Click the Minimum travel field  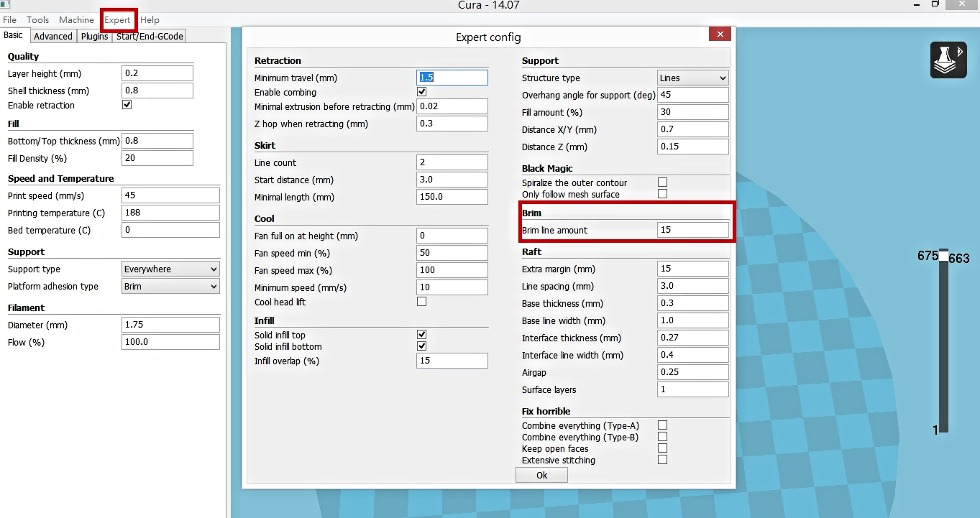pyautogui.click(x=452, y=78)
